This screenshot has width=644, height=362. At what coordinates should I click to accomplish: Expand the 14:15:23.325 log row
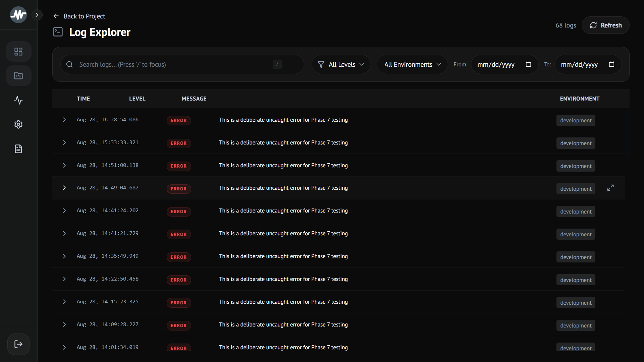click(64, 302)
